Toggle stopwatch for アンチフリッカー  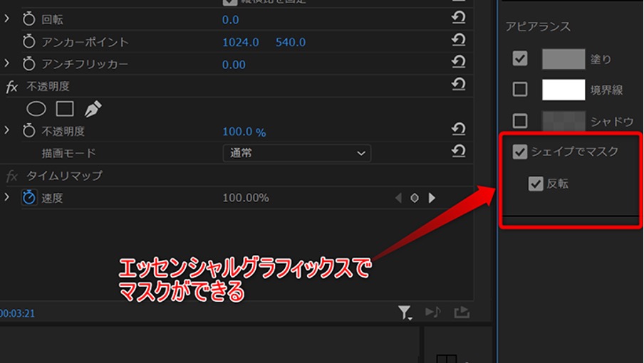tap(28, 63)
